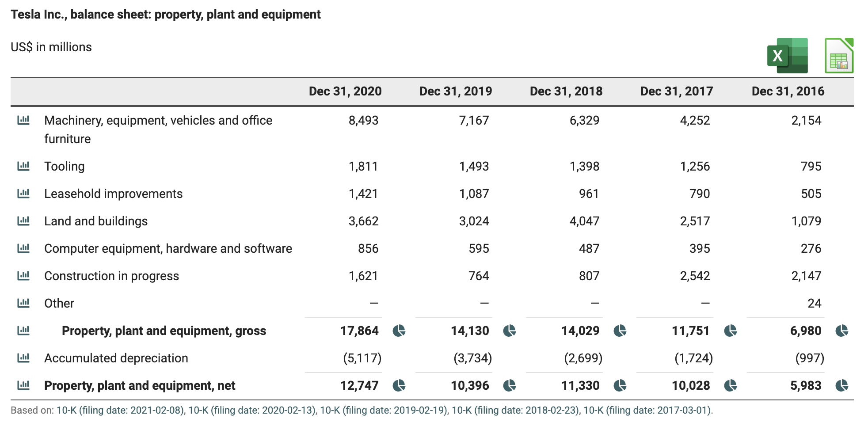Show pie chart for 2020 net PP&E 12,747
868x426 pixels.
(399, 385)
